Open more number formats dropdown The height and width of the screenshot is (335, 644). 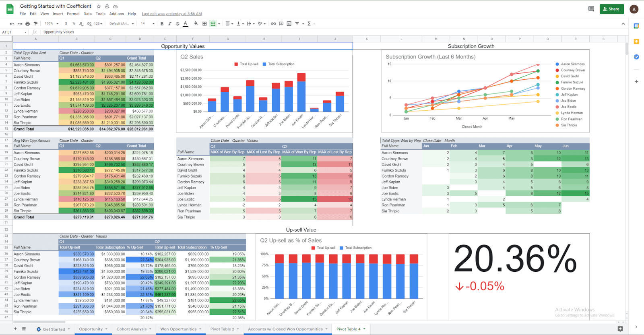pyautogui.click(x=99, y=24)
